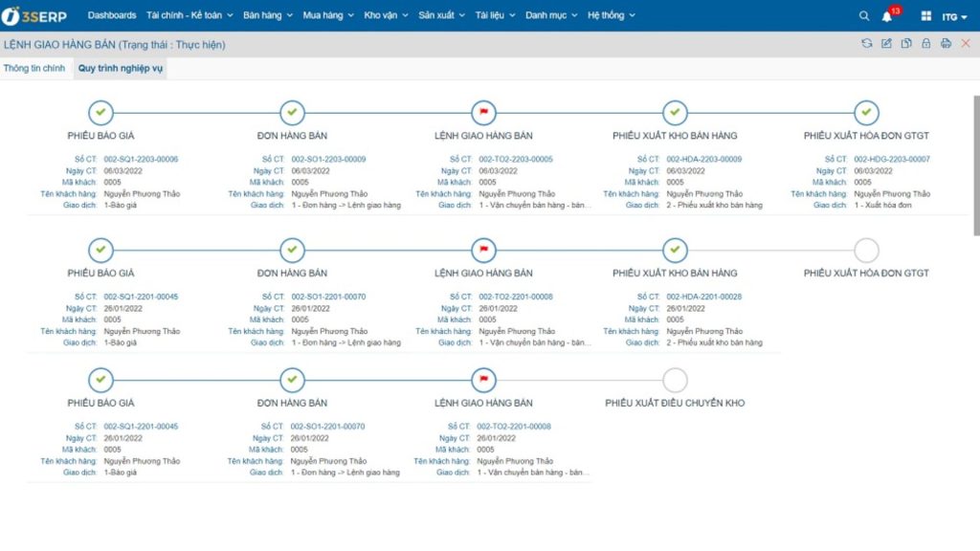Click the copy document icon
This screenshot has height=551, width=980.
pyautogui.click(x=906, y=43)
